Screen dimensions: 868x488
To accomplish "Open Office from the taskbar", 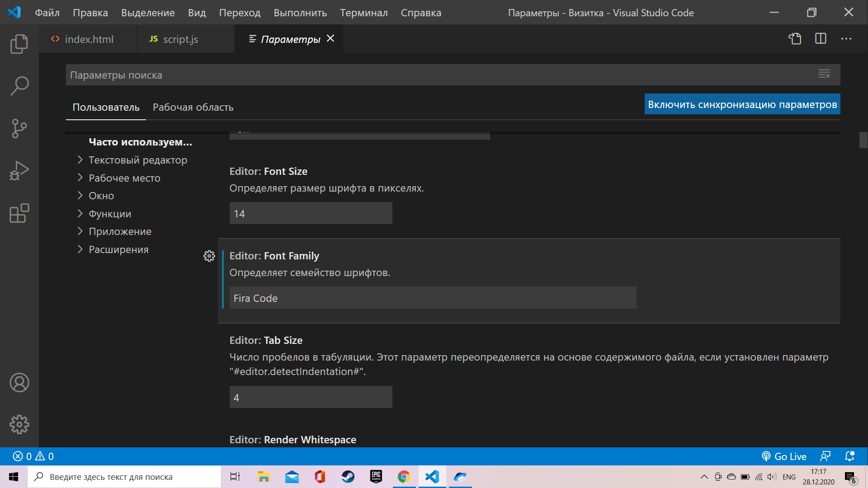I will 320,477.
